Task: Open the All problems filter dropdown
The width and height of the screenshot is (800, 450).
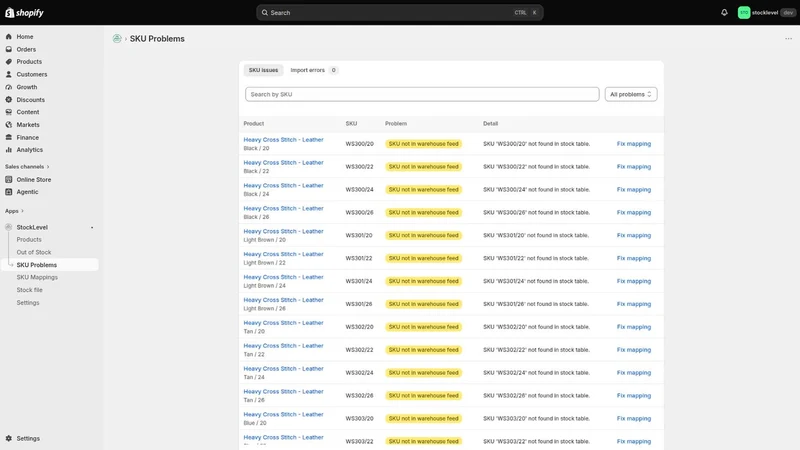Action: pos(631,94)
